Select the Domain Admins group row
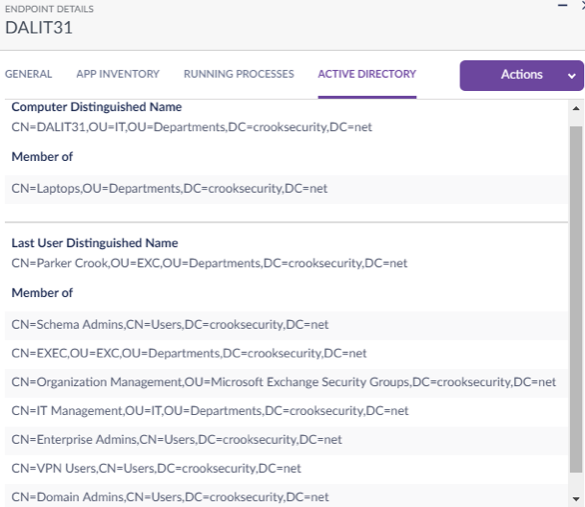585x507 pixels. click(286, 496)
